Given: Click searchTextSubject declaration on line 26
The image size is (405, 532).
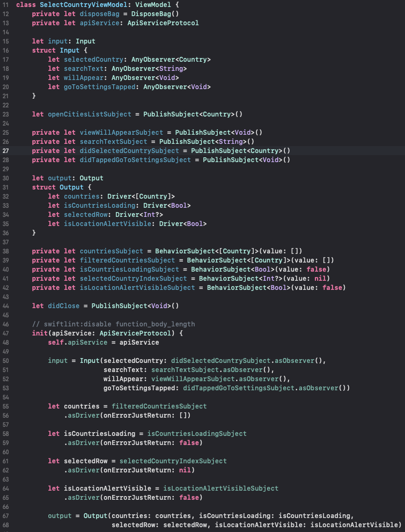Looking at the screenshot, I should pyautogui.click(x=114, y=142).
